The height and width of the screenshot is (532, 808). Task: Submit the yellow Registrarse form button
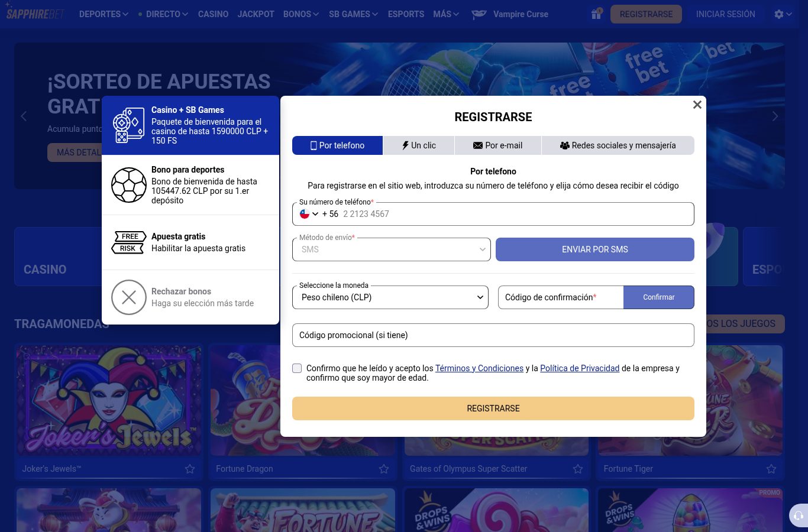493,408
